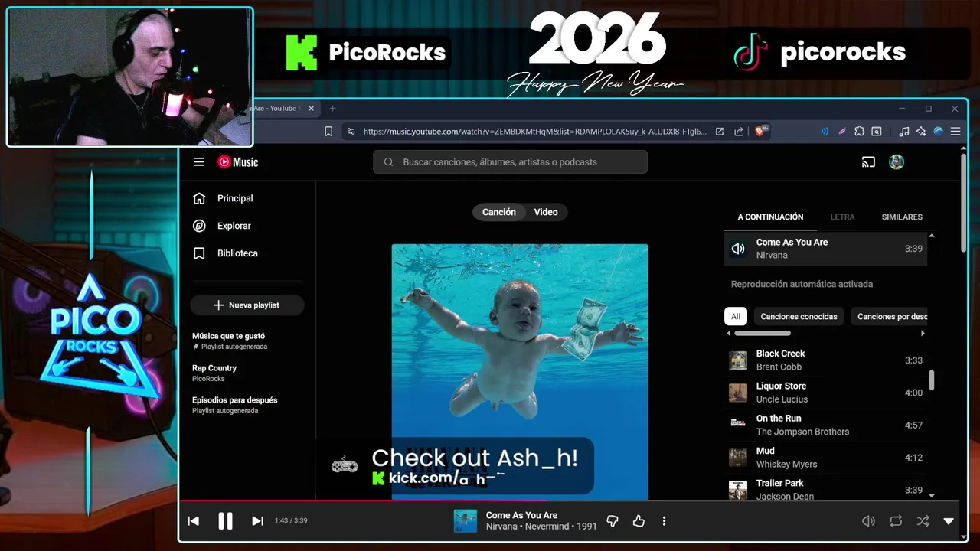Click the small Nevermind thumbnail in player bar
The width and height of the screenshot is (980, 551).
pos(465,521)
